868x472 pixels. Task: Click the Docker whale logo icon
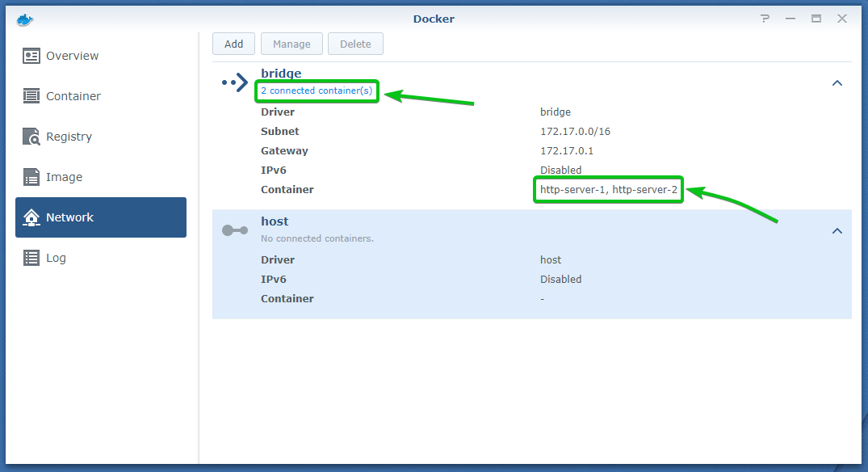25,20
